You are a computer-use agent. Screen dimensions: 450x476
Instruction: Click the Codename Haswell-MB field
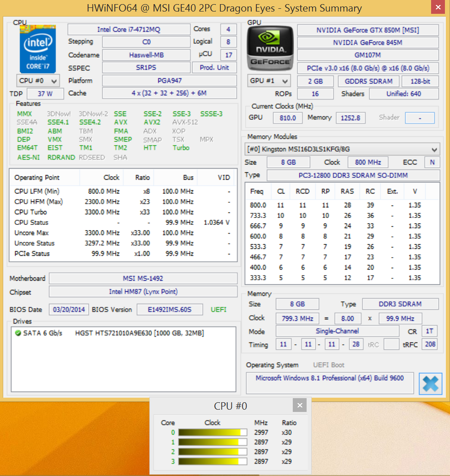tap(146, 55)
